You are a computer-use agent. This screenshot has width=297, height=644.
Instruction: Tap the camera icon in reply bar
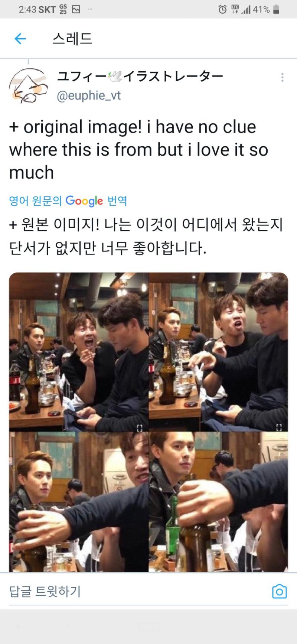point(279,591)
